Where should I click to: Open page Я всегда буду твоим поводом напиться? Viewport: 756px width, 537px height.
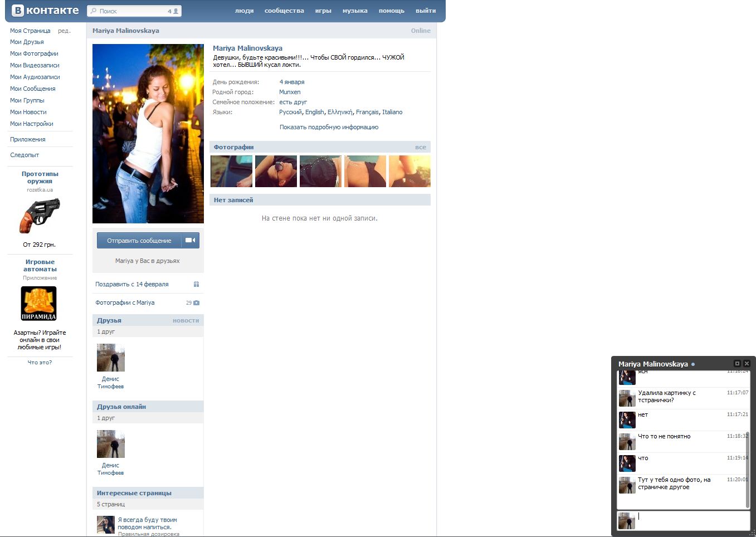pyautogui.click(x=147, y=523)
